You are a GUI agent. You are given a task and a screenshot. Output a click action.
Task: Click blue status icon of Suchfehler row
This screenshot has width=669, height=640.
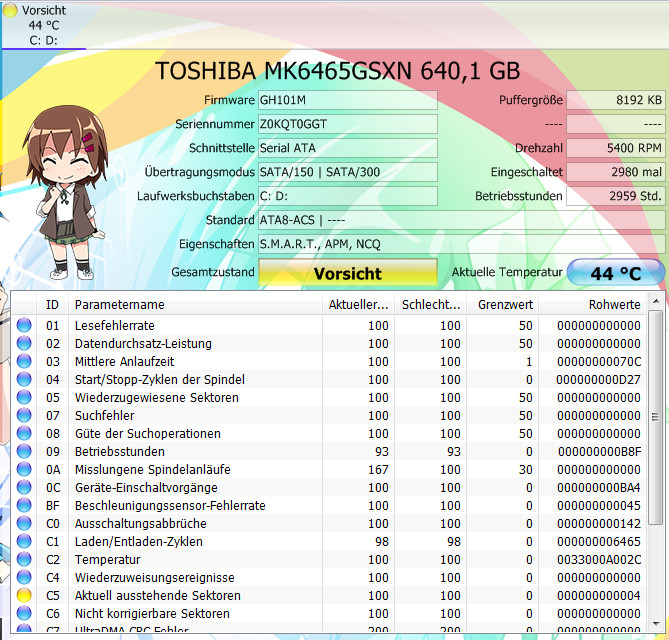click(x=24, y=415)
